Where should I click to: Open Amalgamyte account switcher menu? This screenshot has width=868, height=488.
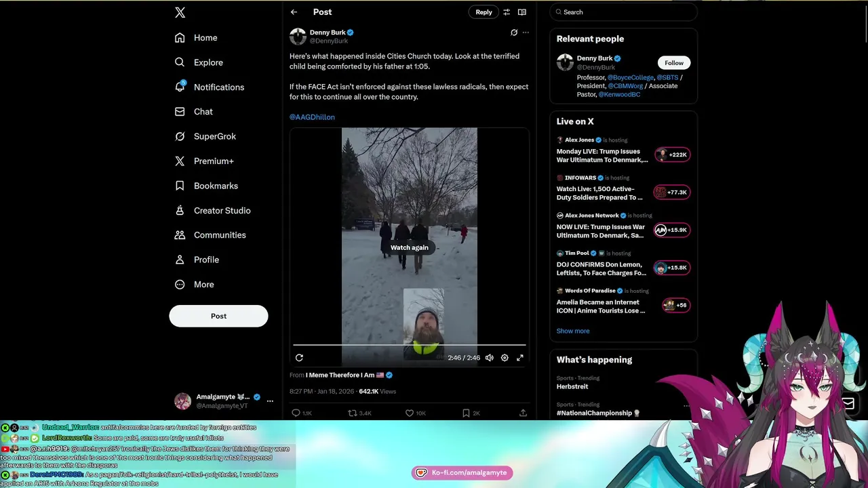click(x=270, y=401)
